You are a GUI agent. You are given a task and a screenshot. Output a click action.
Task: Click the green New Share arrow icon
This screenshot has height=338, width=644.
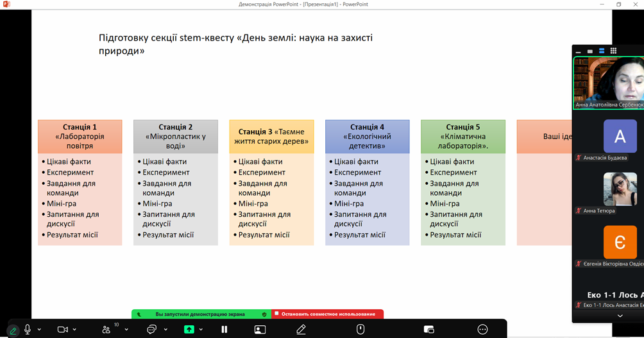tap(189, 330)
